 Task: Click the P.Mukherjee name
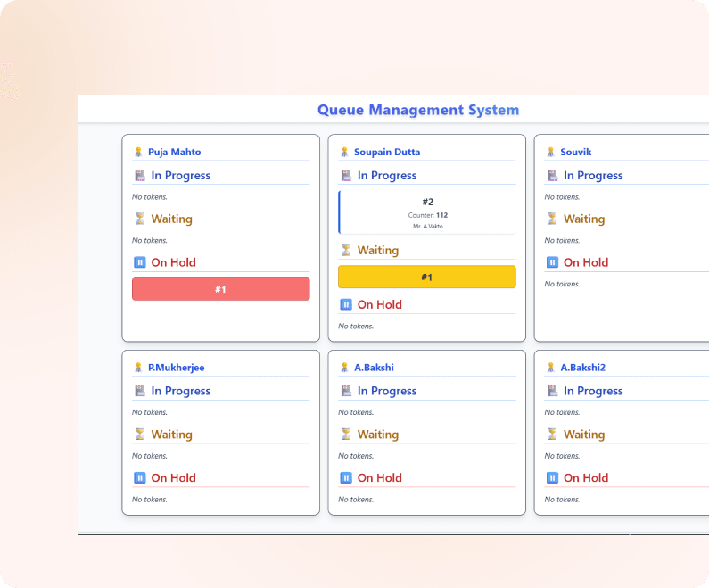point(177,368)
